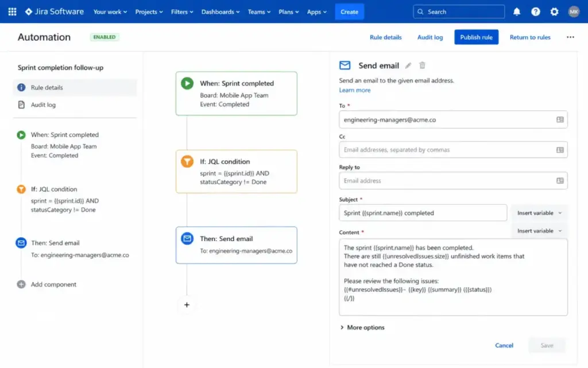This screenshot has width=588, height=368.
Task: Select the If: JQL condition card
Action: (236, 172)
